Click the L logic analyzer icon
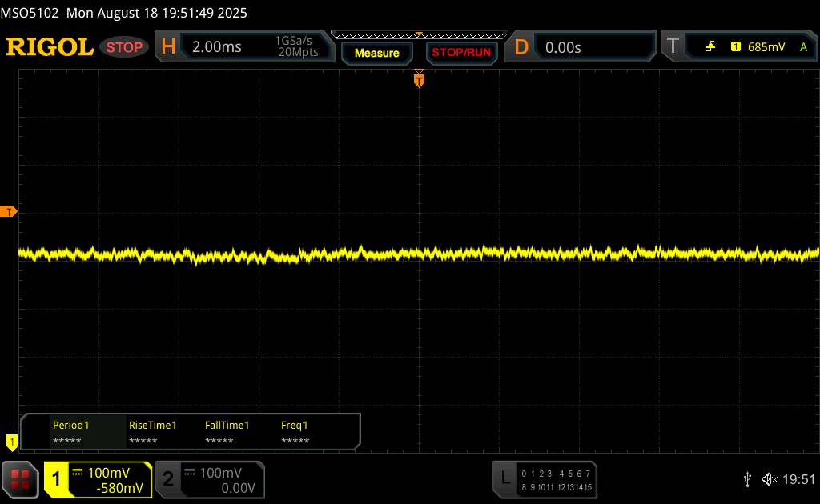820x504 pixels. coord(505,478)
